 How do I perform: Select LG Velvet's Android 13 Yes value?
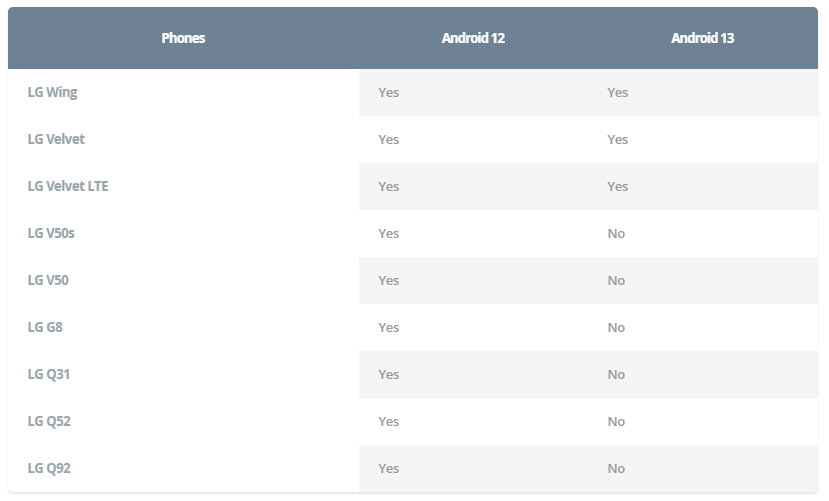(618, 140)
